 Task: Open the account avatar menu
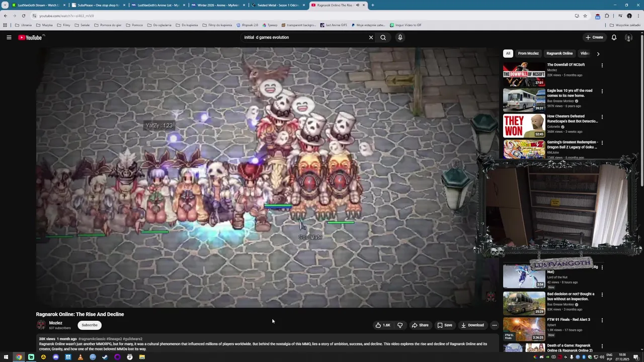[x=628, y=37]
